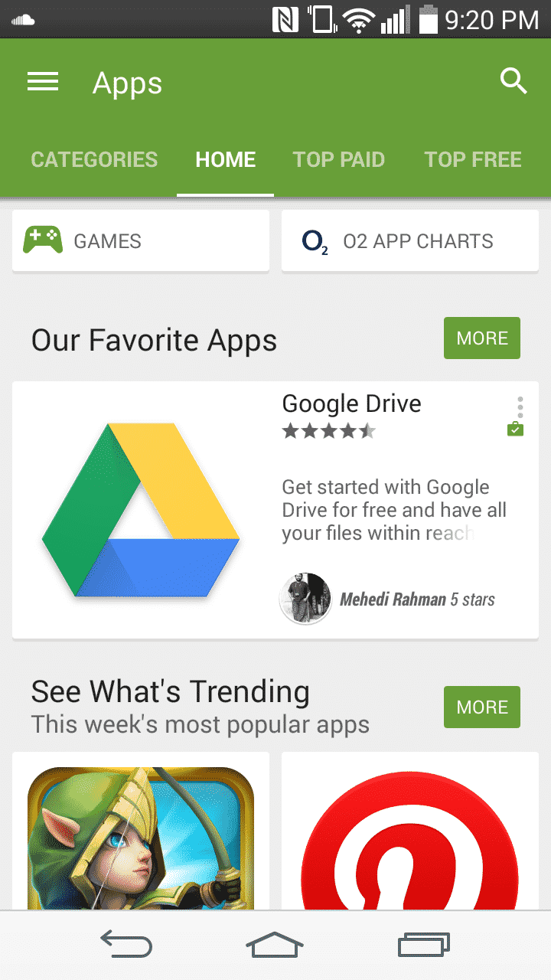Switch to the Categories tab
The image size is (551, 980).
tap(94, 159)
